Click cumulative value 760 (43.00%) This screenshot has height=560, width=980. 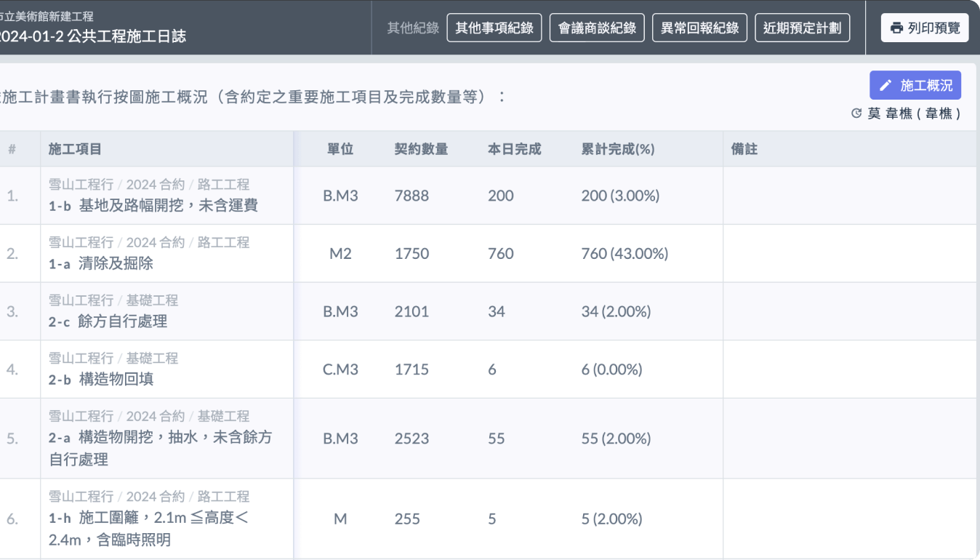[624, 254]
